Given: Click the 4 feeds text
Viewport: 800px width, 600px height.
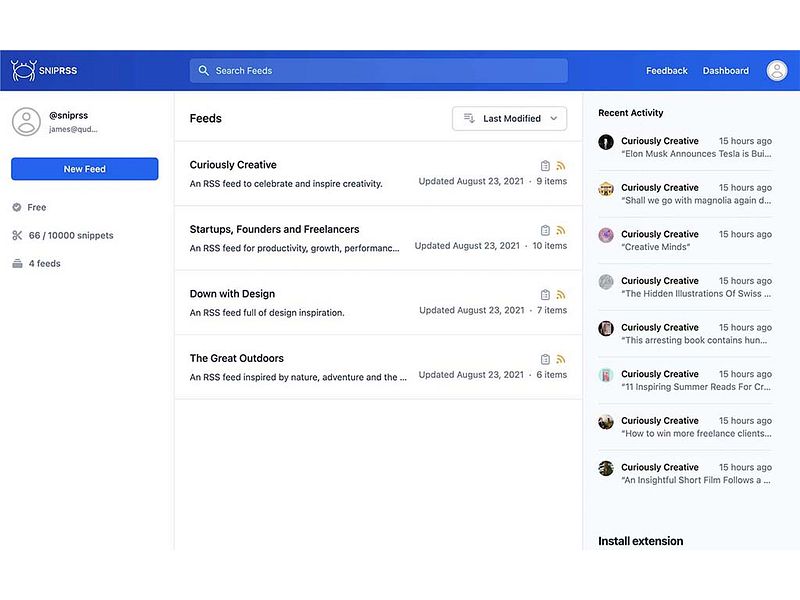Looking at the screenshot, I should (x=44, y=263).
